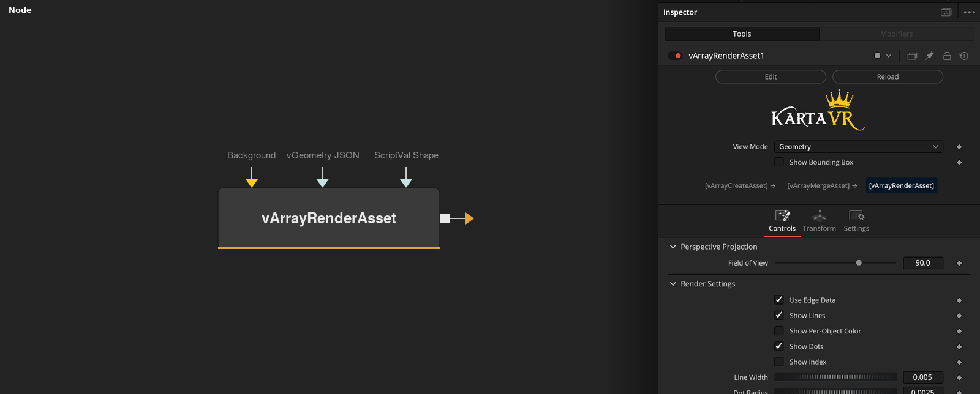Click the KartaVR logo
Viewport: 980px width, 394px height.
point(818,111)
